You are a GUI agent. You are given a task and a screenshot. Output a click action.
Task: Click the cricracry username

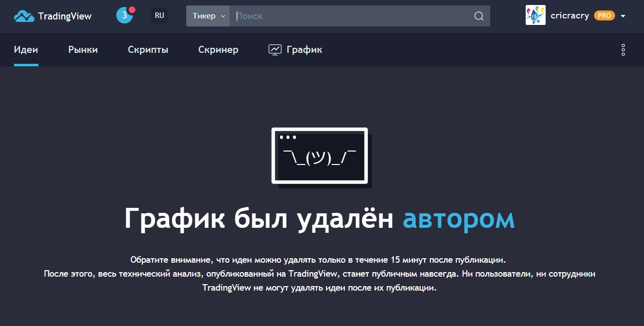[570, 15]
